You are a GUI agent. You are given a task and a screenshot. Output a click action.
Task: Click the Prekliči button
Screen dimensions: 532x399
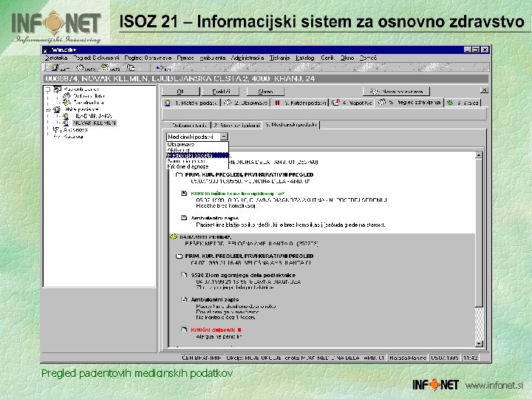pos(221,92)
